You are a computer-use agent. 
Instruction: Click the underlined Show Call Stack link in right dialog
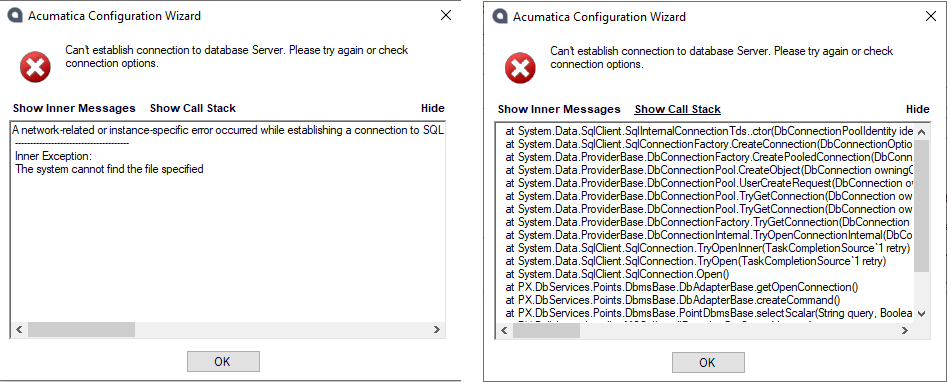[677, 110]
